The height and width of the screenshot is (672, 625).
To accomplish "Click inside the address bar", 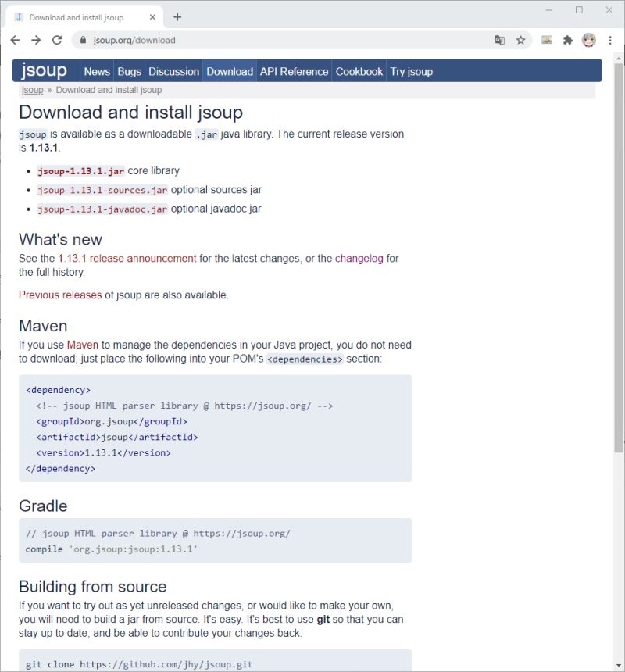I will coord(234,39).
